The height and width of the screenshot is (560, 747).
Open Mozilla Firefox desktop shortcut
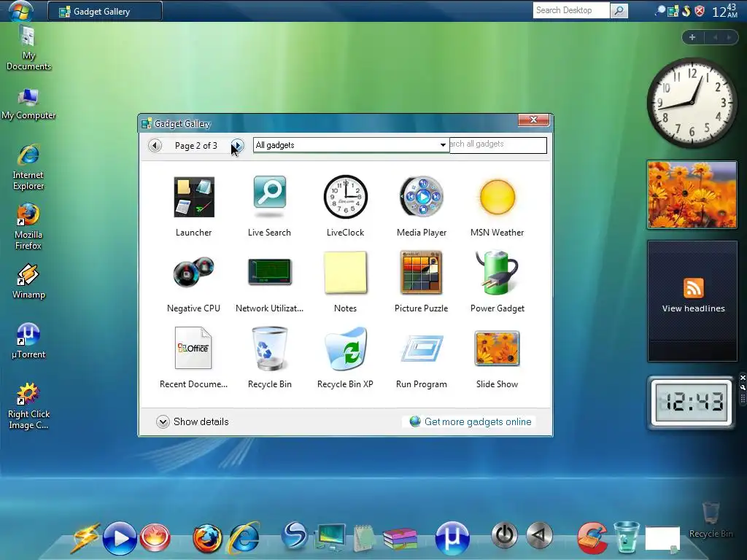point(28,226)
